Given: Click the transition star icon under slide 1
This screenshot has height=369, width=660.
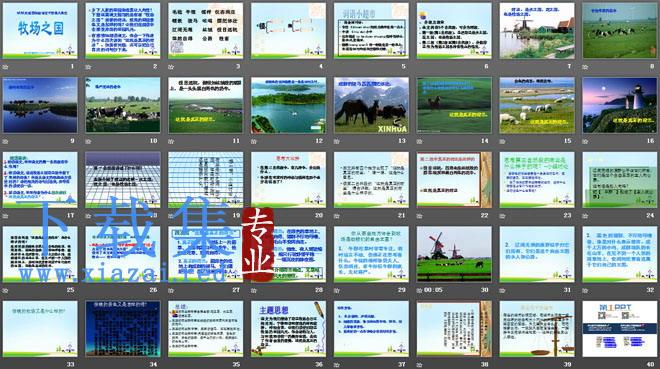Looking at the screenshot, I should click(5, 67).
